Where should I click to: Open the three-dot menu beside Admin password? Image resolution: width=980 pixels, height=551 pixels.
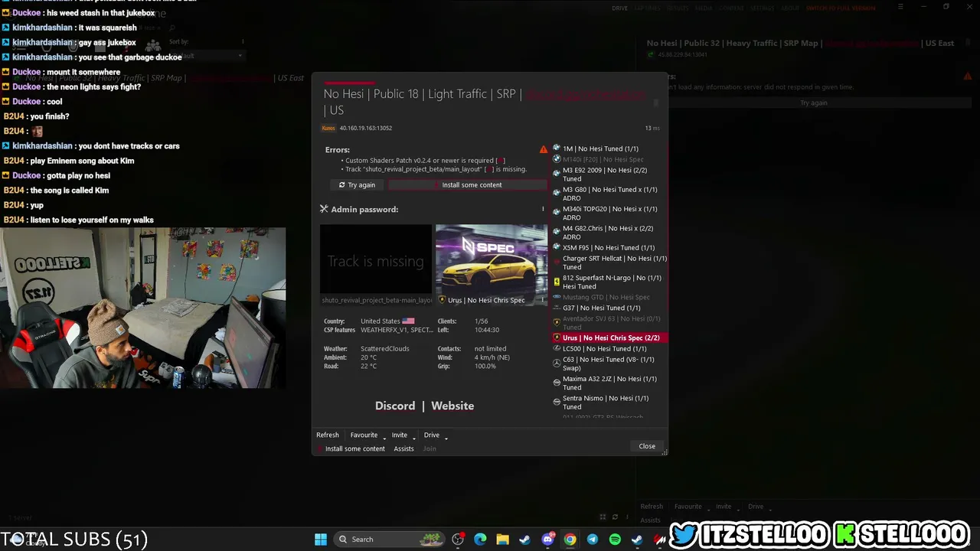[x=543, y=209]
